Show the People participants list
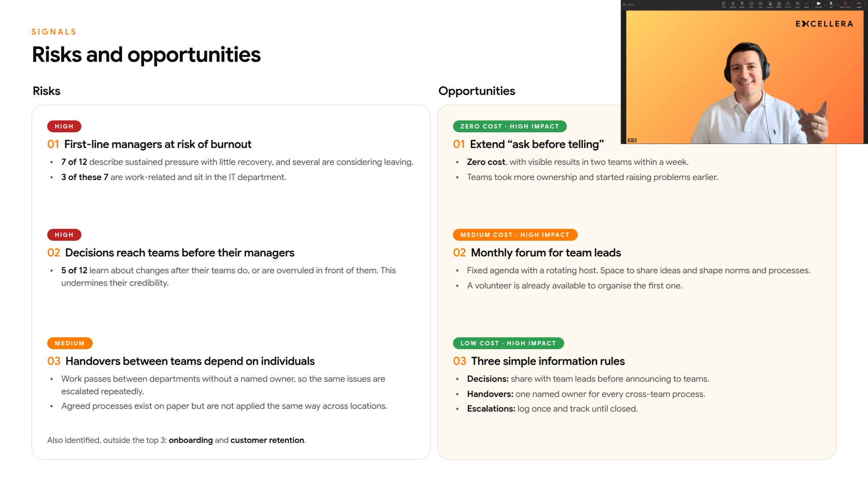The width and height of the screenshot is (868, 488). point(733,4)
